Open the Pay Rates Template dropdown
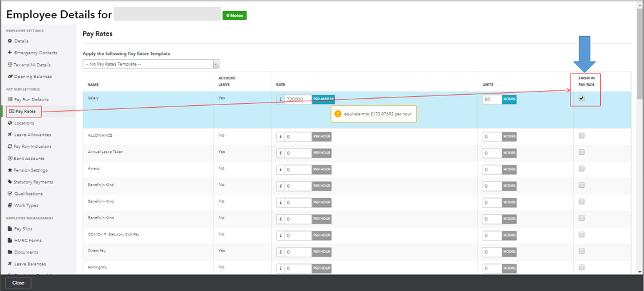The image size is (644, 291). click(151, 64)
